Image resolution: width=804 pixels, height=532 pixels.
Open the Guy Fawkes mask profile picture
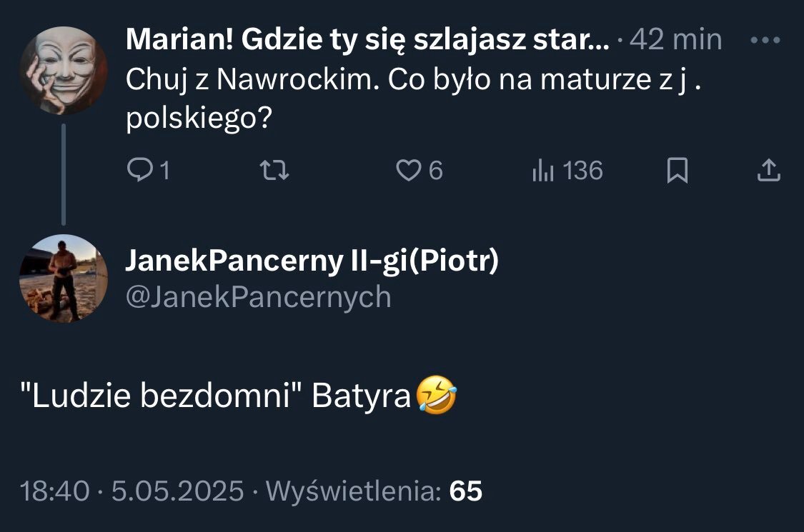pyautogui.click(x=64, y=70)
